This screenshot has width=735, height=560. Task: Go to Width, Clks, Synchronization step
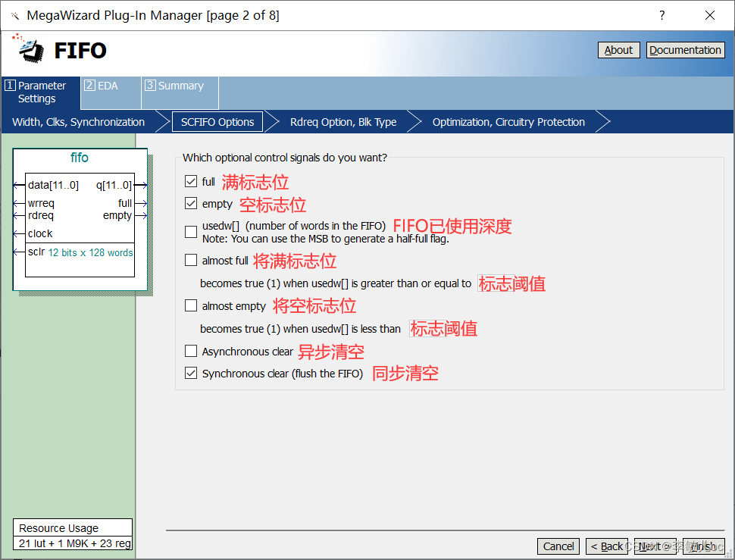coord(78,122)
